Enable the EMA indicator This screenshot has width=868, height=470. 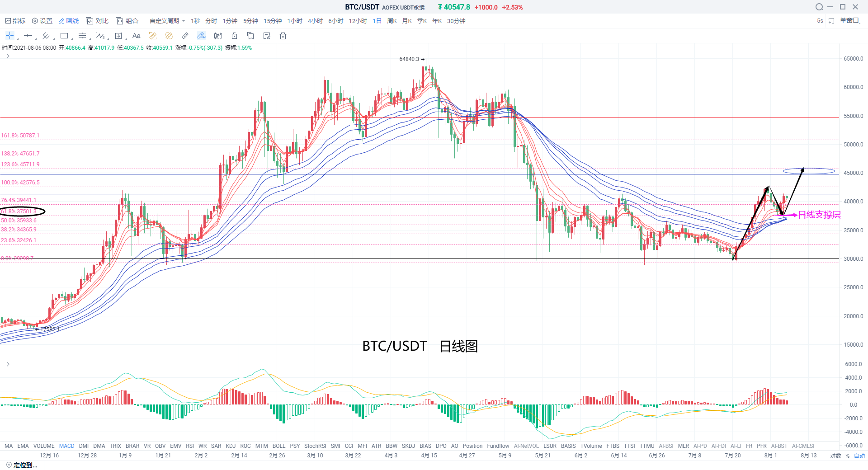pos(23,446)
